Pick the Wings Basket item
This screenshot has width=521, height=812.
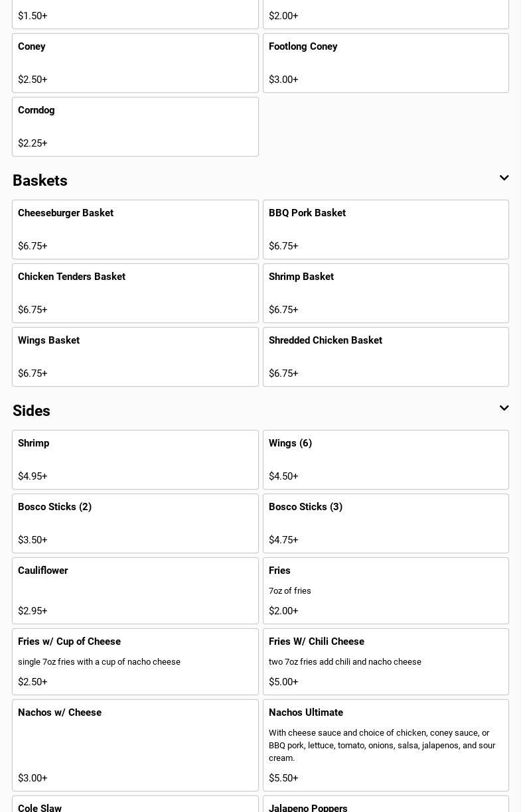135,357
